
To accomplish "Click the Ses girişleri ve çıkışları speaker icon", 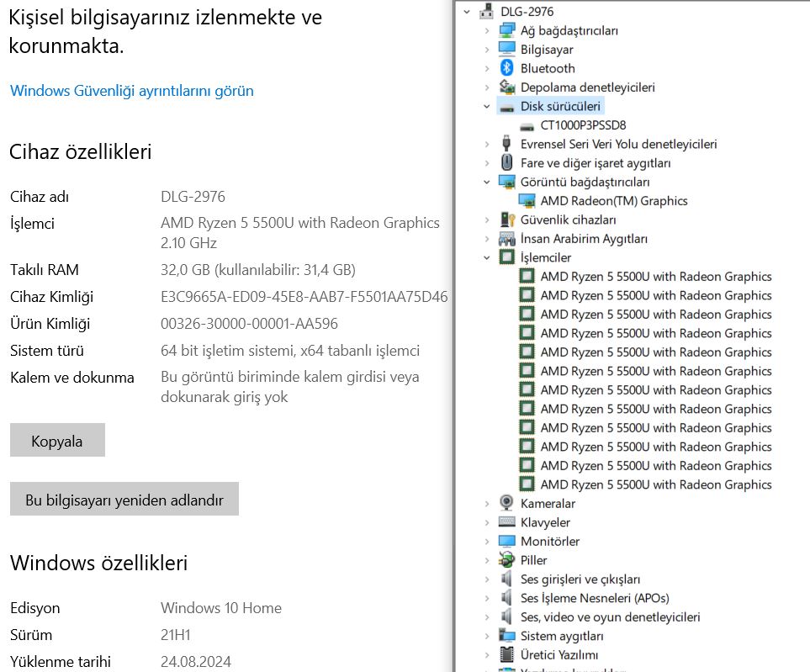I will pos(506,579).
